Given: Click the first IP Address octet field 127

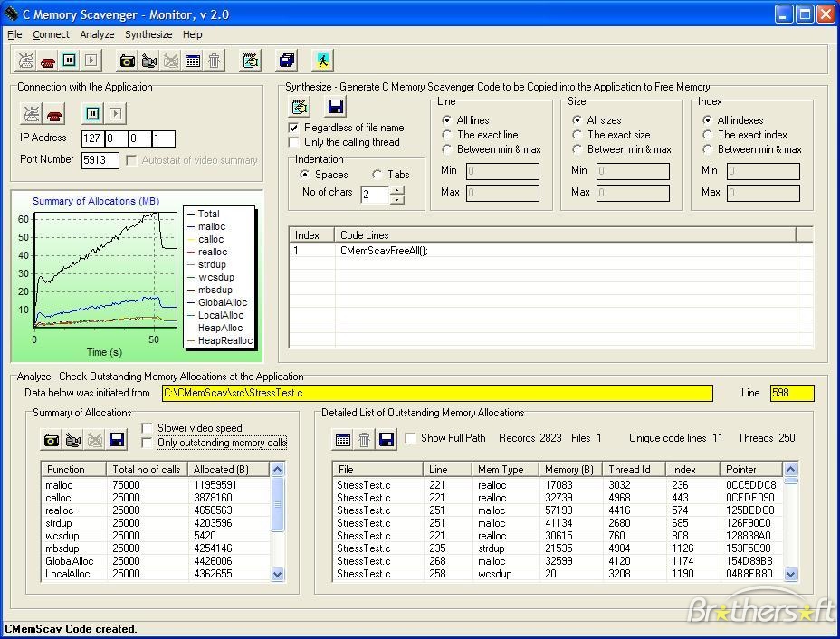Looking at the screenshot, I should point(92,138).
